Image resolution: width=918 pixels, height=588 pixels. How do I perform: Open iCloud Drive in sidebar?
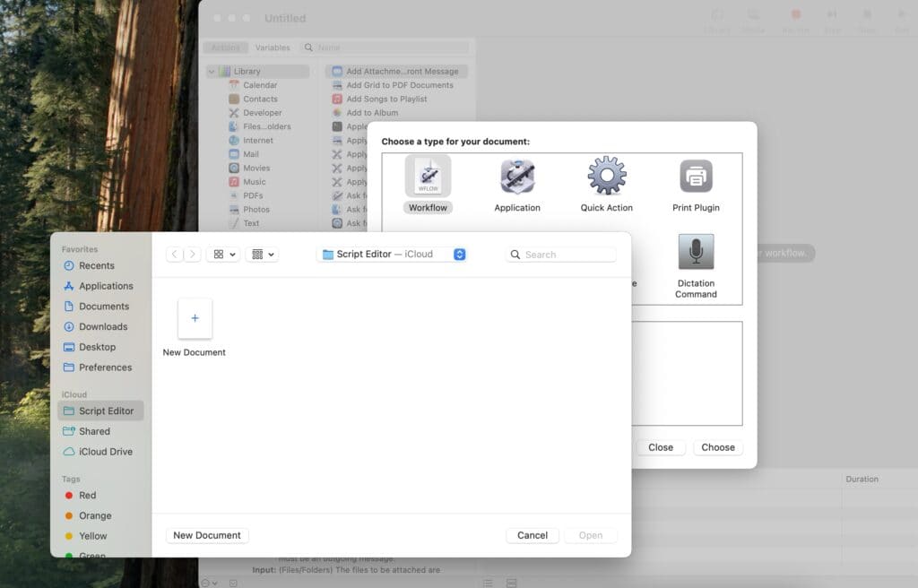105,452
